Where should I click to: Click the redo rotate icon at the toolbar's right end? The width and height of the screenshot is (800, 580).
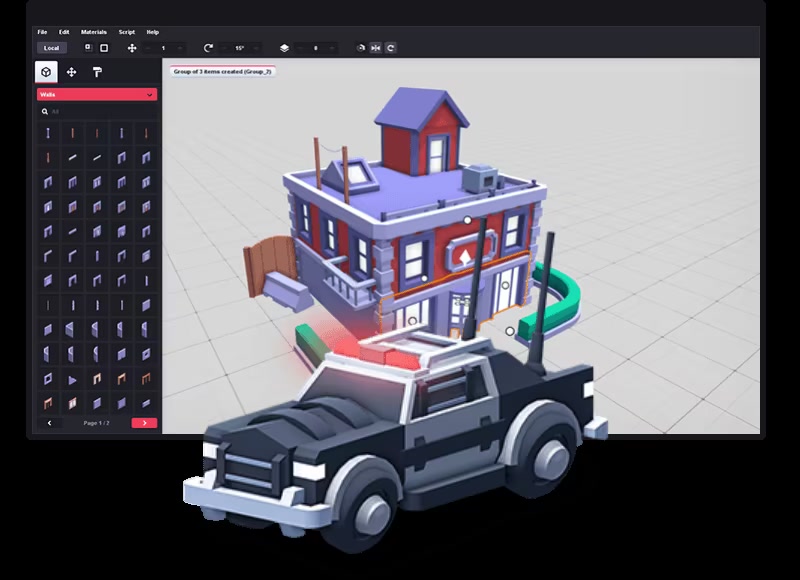[x=391, y=48]
